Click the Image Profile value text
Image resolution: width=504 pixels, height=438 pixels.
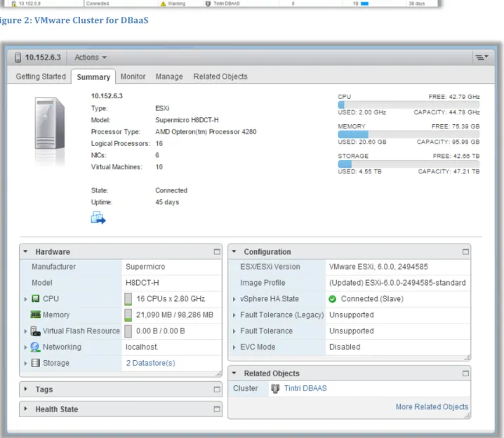click(x=397, y=283)
